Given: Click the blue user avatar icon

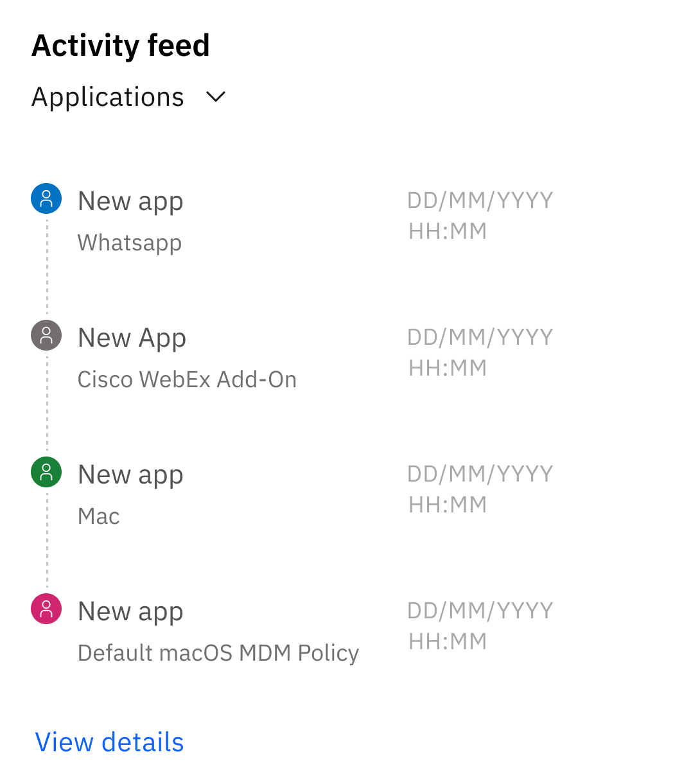Looking at the screenshot, I should coord(46,199).
